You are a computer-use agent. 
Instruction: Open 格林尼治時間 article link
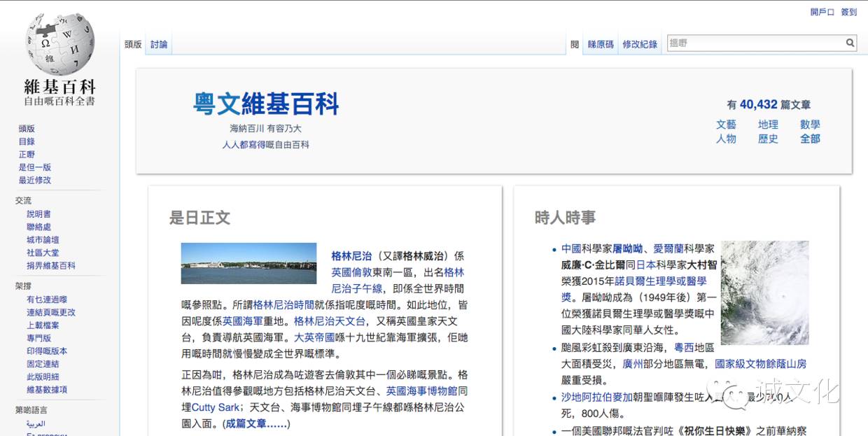(283, 305)
